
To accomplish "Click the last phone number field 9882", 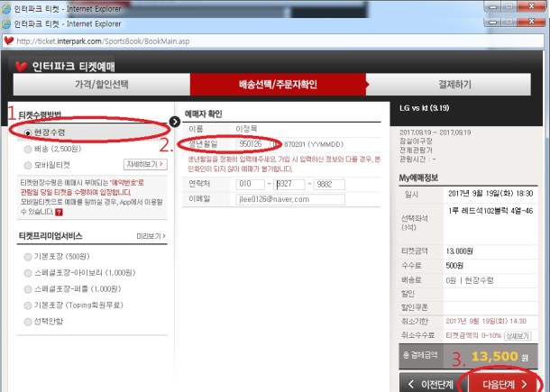I will pos(329,184).
